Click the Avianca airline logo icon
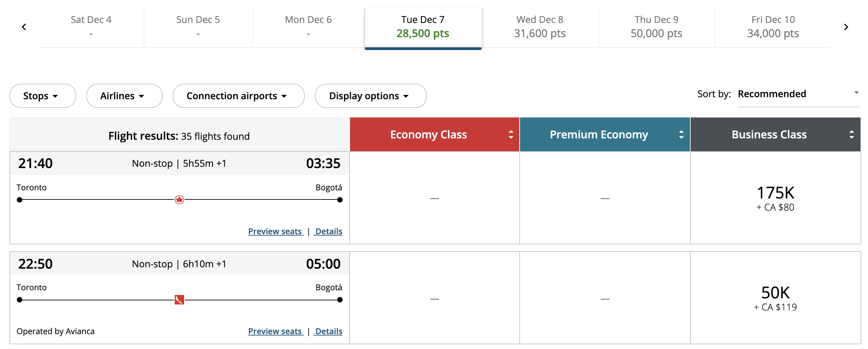The height and width of the screenshot is (349, 868). (179, 300)
